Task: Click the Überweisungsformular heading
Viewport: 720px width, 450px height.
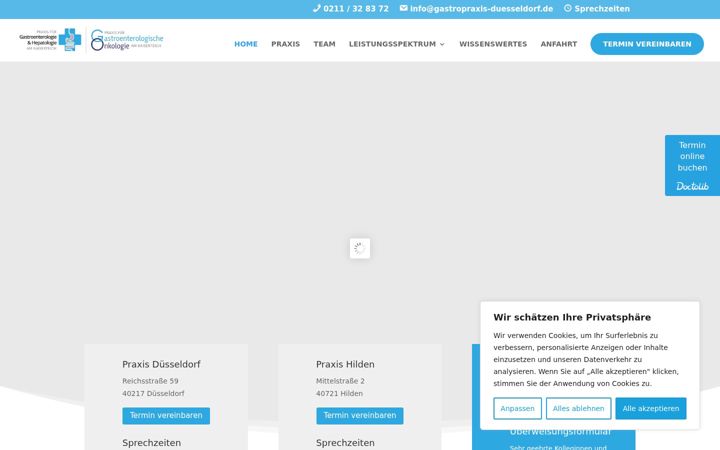Action: [560, 433]
